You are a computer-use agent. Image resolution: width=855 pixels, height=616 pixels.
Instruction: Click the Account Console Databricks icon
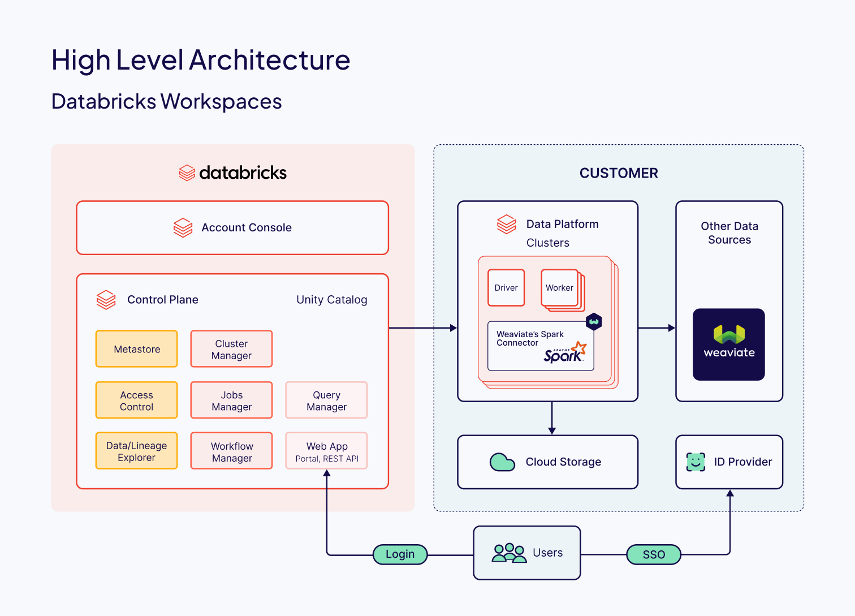[183, 228]
